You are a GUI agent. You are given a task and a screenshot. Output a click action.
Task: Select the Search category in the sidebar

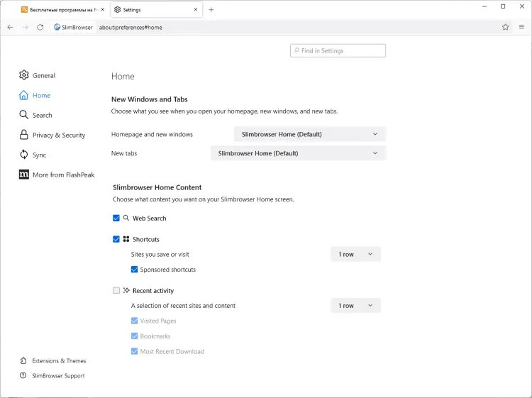click(42, 115)
